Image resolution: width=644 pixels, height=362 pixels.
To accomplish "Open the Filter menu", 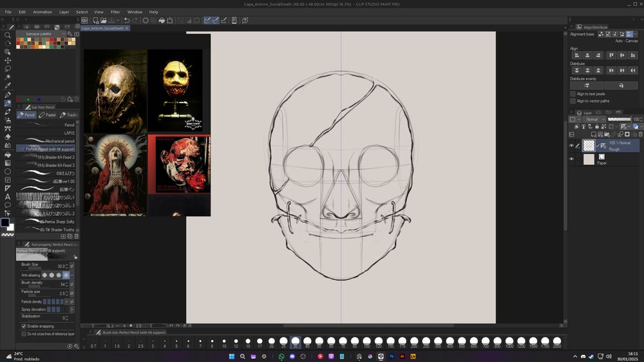I will point(115,12).
